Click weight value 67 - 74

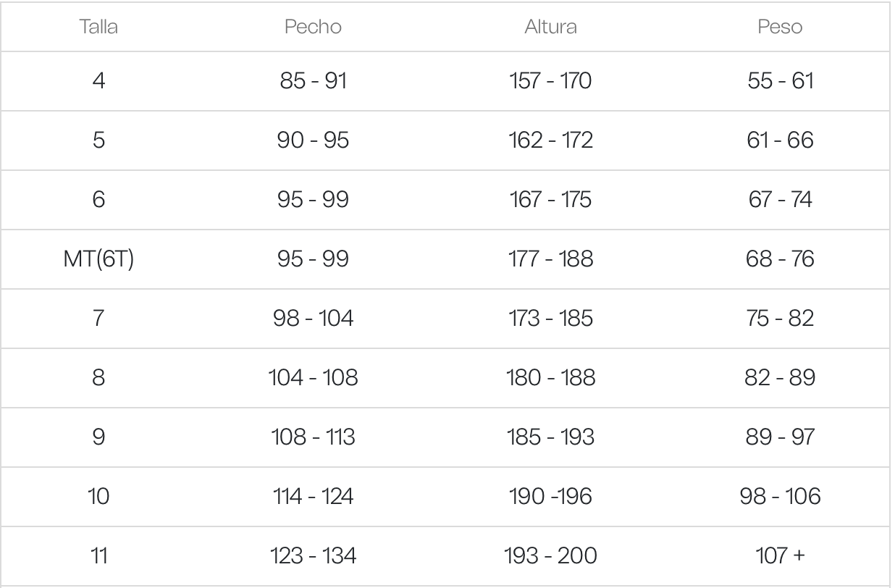pyautogui.click(x=781, y=199)
